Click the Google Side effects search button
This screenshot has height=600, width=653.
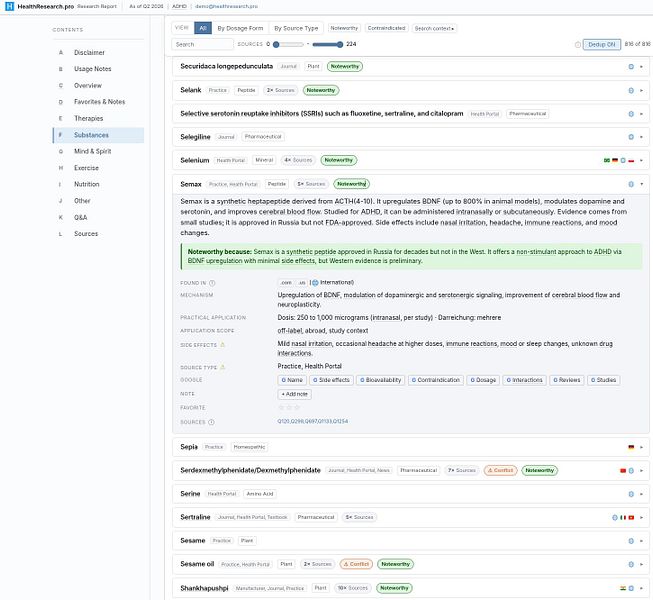[x=331, y=380]
